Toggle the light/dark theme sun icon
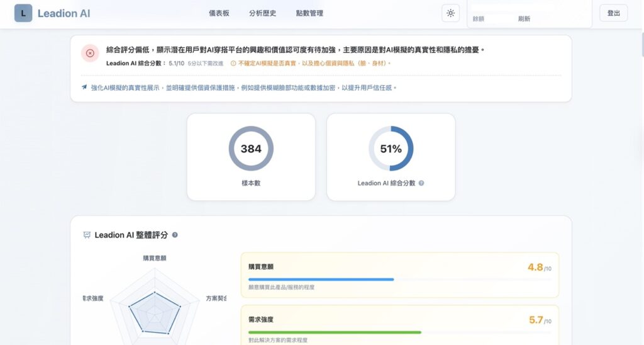Image resolution: width=644 pixels, height=345 pixels. pos(450,13)
